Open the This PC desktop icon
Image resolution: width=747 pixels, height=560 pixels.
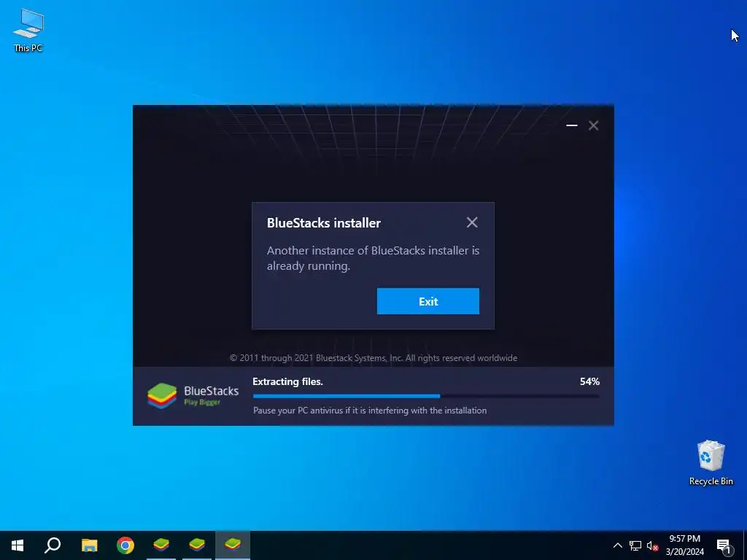[x=28, y=31]
